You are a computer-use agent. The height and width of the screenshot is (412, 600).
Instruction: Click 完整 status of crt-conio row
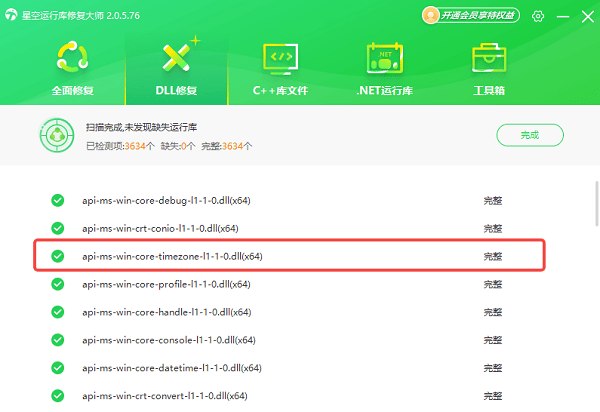pos(492,228)
